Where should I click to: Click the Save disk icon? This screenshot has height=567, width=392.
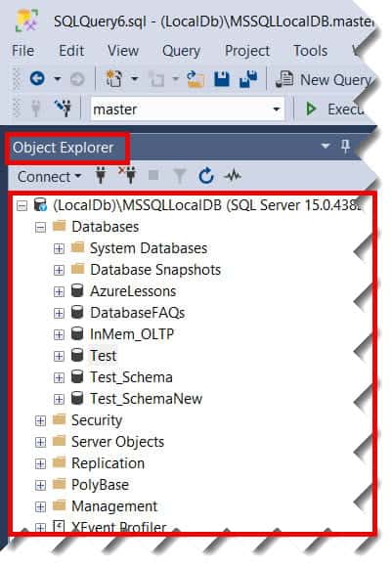tap(222, 79)
